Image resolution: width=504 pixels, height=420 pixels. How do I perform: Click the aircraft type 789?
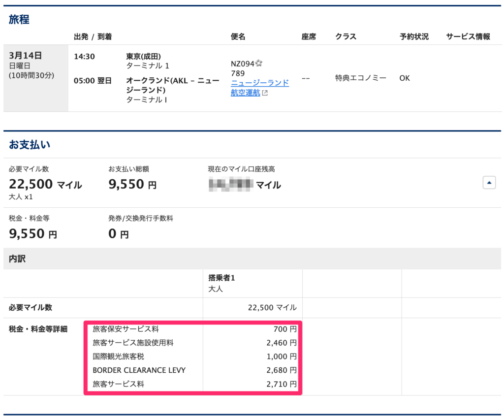tap(238, 73)
